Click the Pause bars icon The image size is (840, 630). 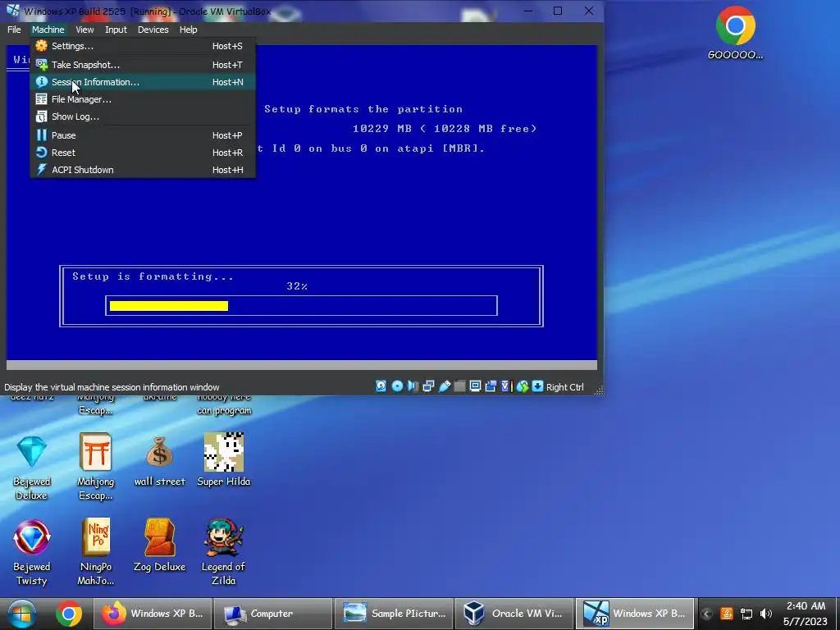41,135
